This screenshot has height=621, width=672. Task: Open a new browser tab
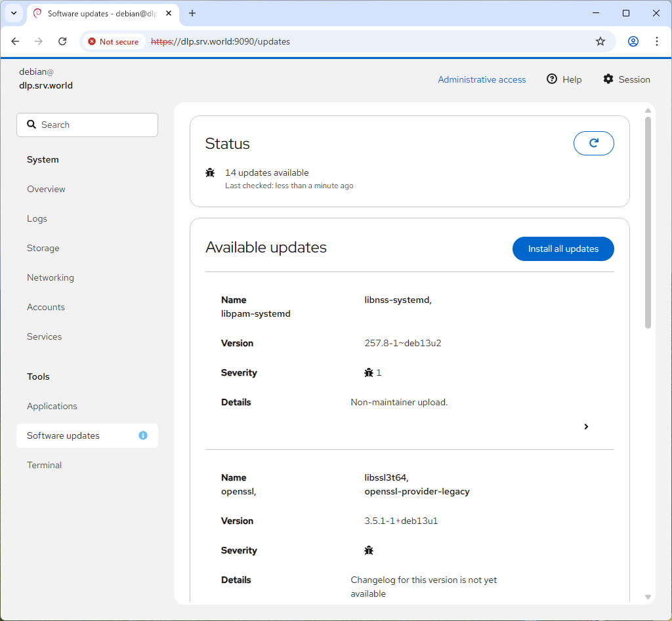[192, 13]
